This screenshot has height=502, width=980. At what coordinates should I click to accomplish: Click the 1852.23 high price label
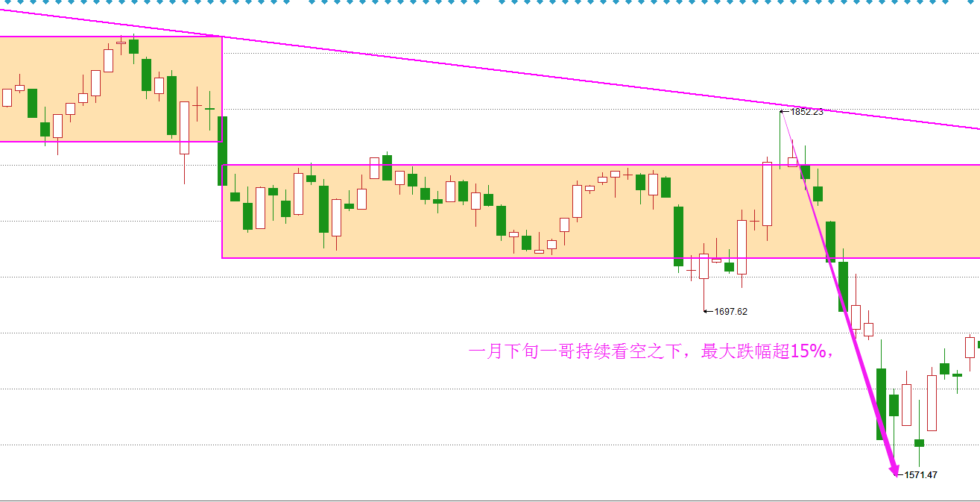[x=806, y=112]
